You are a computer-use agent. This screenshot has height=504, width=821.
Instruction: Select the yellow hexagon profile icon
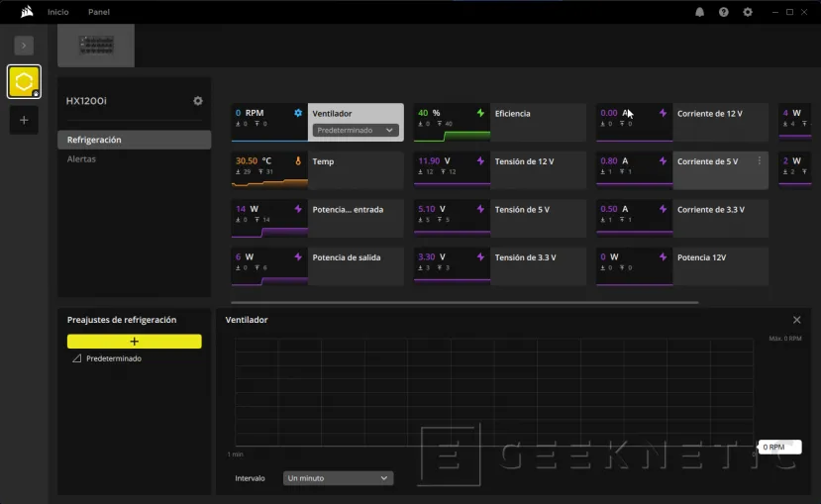(24, 81)
